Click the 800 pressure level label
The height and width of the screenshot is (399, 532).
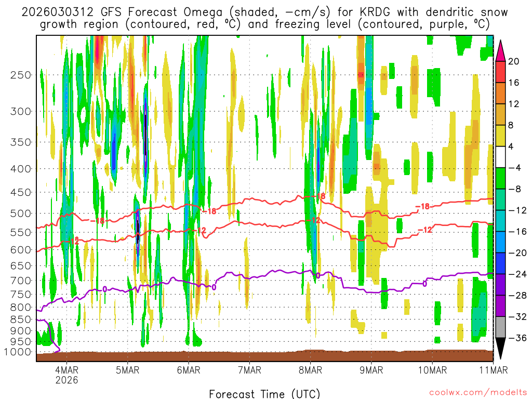click(21, 308)
